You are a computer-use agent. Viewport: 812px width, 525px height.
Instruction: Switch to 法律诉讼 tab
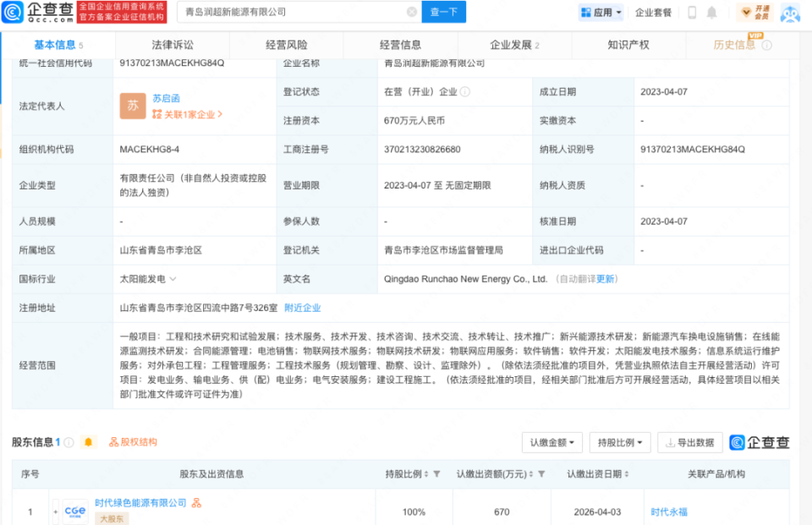[173, 45]
